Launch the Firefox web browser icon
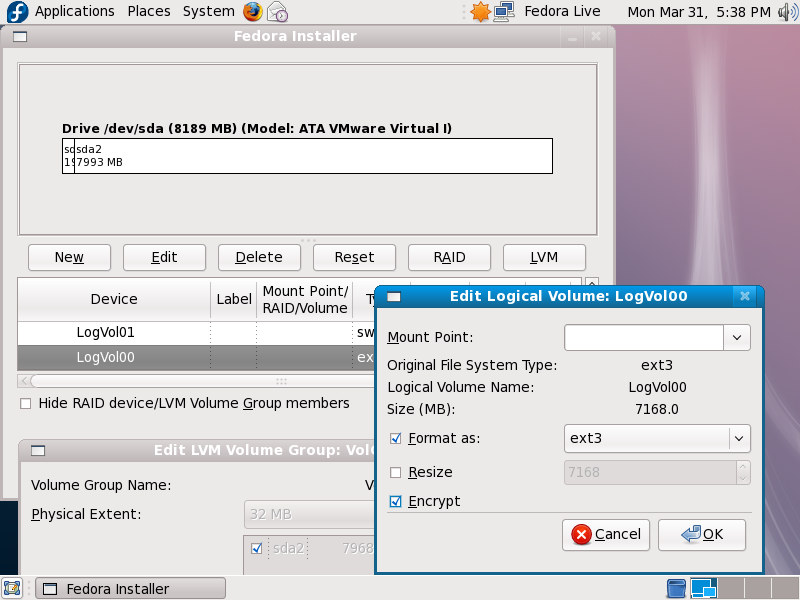 pos(253,12)
